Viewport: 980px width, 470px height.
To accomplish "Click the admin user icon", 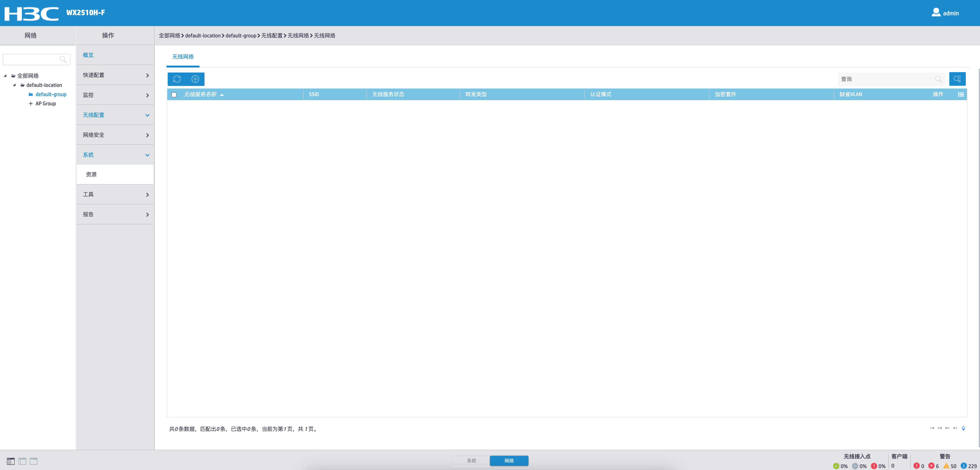I will tap(936, 12).
